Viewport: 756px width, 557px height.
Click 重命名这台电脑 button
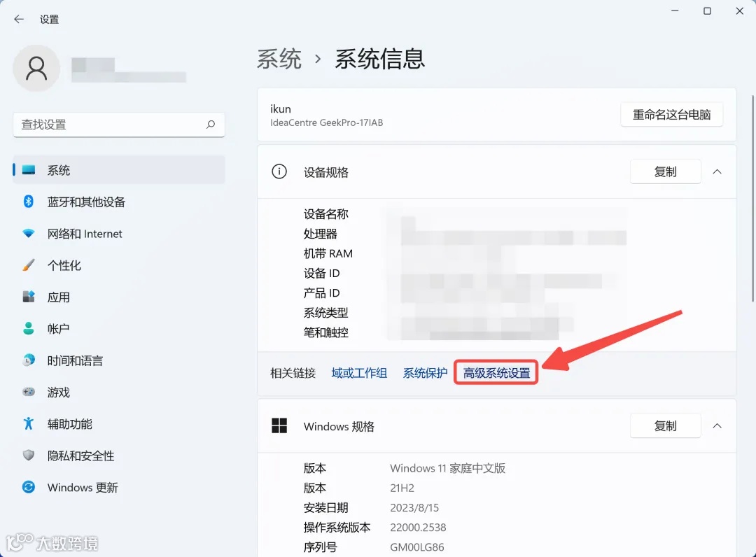(x=671, y=115)
